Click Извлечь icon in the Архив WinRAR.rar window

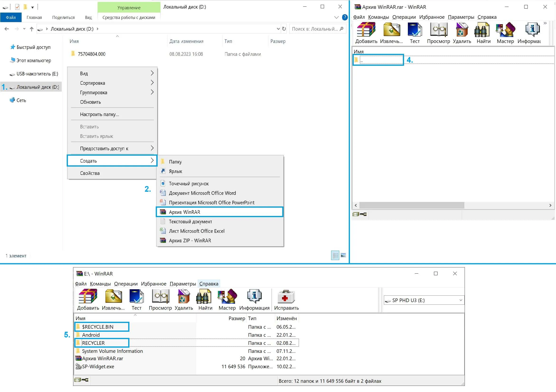tap(391, 29)
